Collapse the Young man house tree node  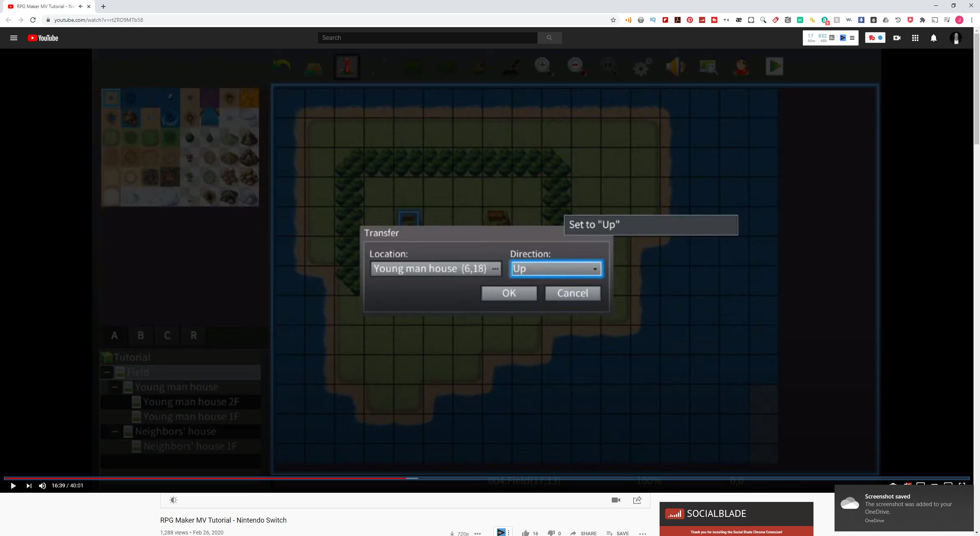[115, 387]
